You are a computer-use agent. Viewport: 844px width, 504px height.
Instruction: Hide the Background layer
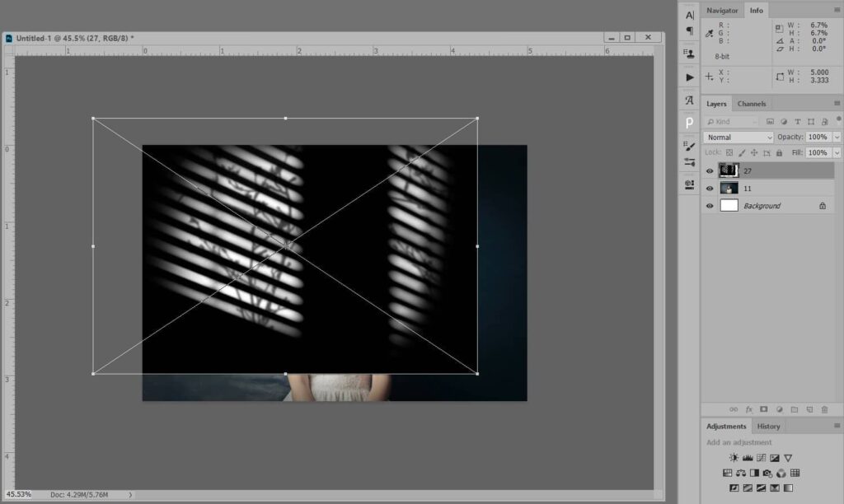[710, 206]
